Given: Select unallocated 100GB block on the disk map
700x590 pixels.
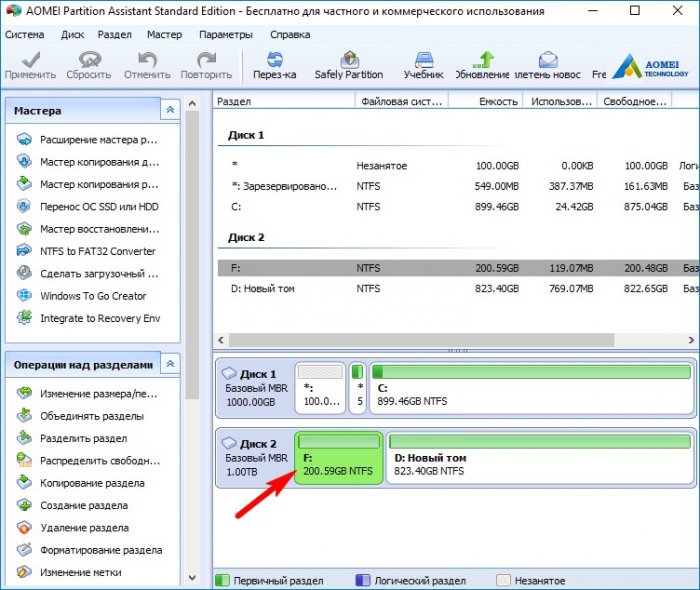Looking at the screenshot, I should pyautogui.click(x=320, y=388).
